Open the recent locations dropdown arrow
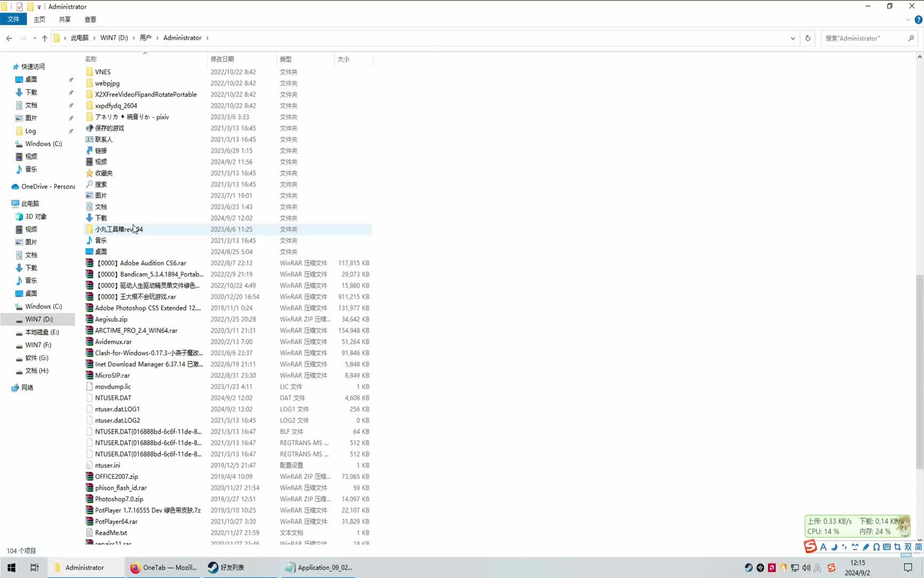The image size is (924, 578). pos(34,38)
